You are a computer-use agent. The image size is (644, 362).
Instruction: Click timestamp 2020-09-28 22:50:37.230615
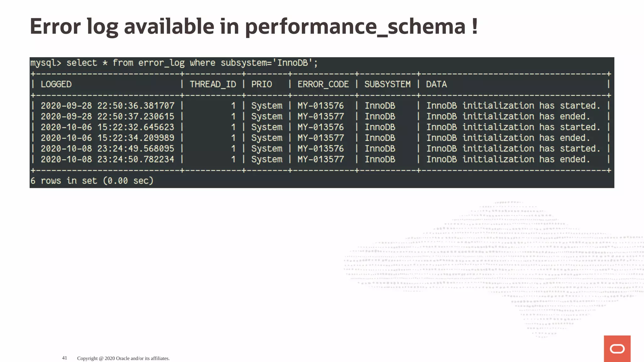(107, 116)
